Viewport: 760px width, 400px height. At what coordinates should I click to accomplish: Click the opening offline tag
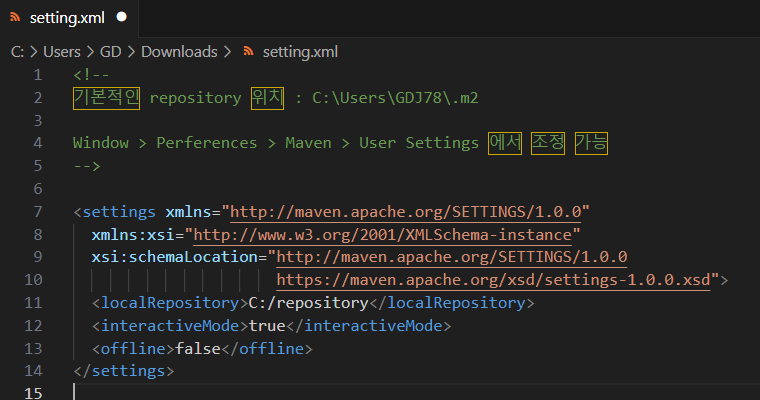click(x=133, y=349)
